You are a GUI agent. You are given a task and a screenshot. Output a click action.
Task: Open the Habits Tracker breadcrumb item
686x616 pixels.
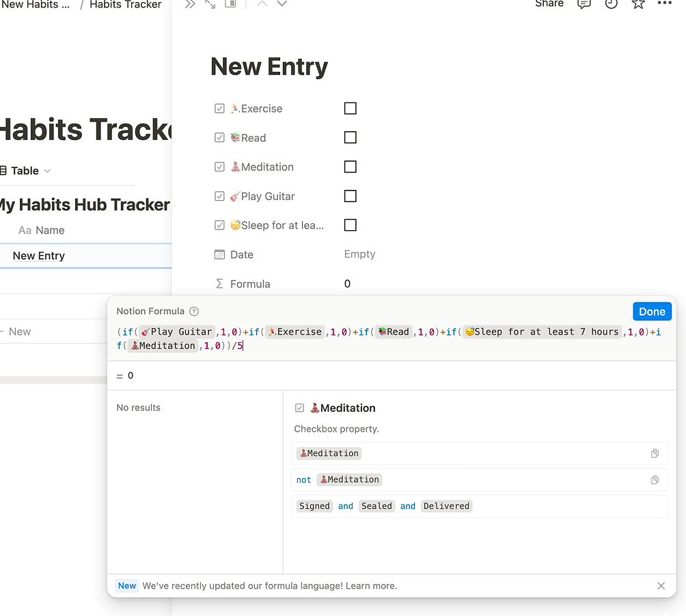tap(125, 5)
